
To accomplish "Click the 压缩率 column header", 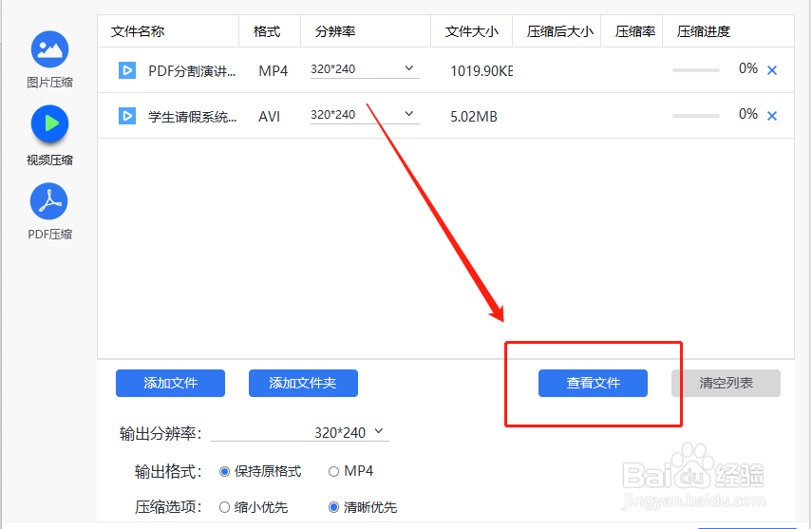I will click(635, 31).
